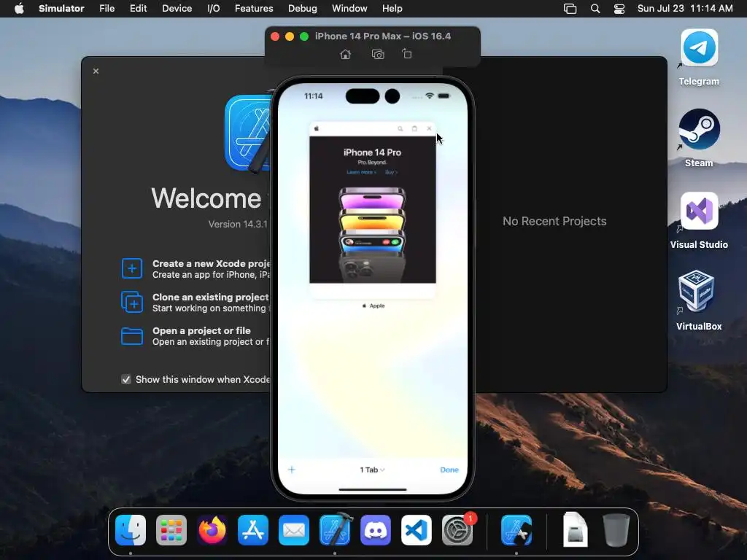Click the home indicator bar on iPhone
Viewport: 747px width, 560px height.
373,489
